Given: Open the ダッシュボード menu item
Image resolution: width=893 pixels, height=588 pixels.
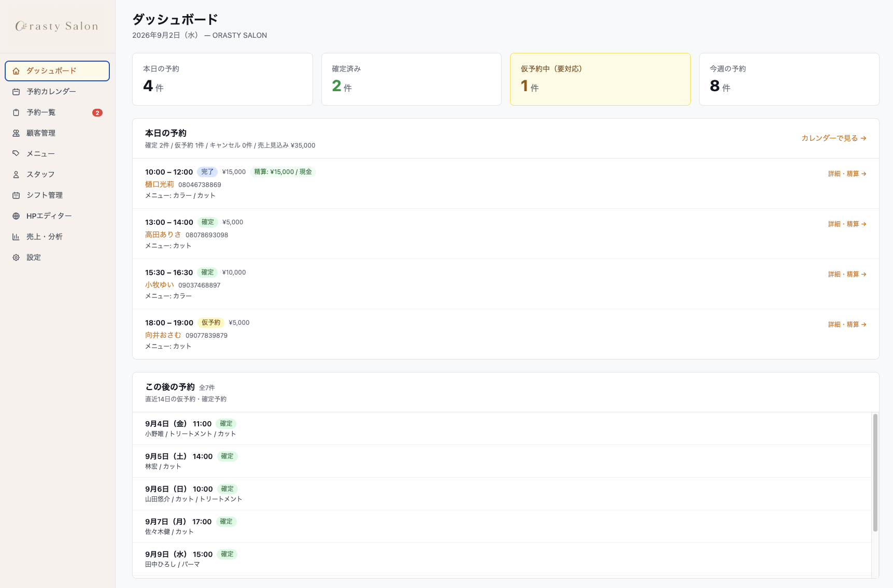Looking at the screenshot, I should coord(57,71).
